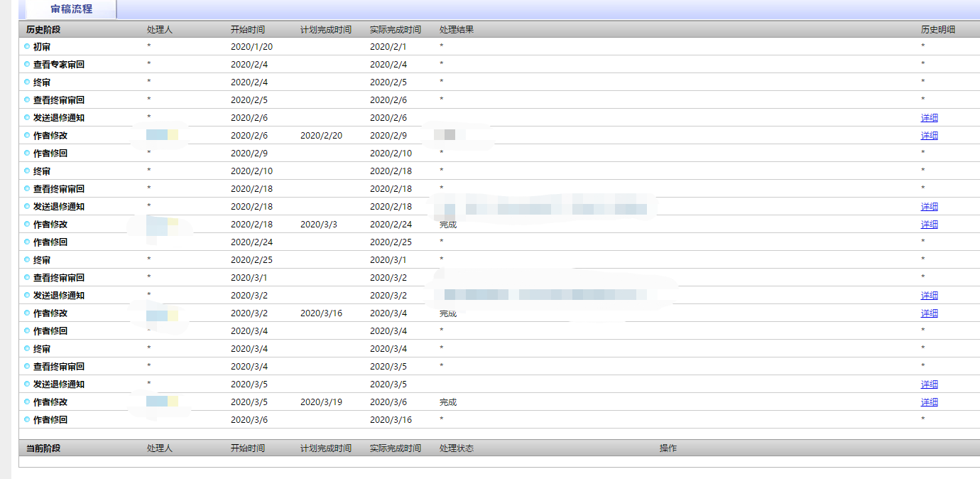Image resolution: width=980 pixels, height=479 pixels.
Task: Click bullet icon of 作者修回 starting 2020/2/9
Action: 27,154
